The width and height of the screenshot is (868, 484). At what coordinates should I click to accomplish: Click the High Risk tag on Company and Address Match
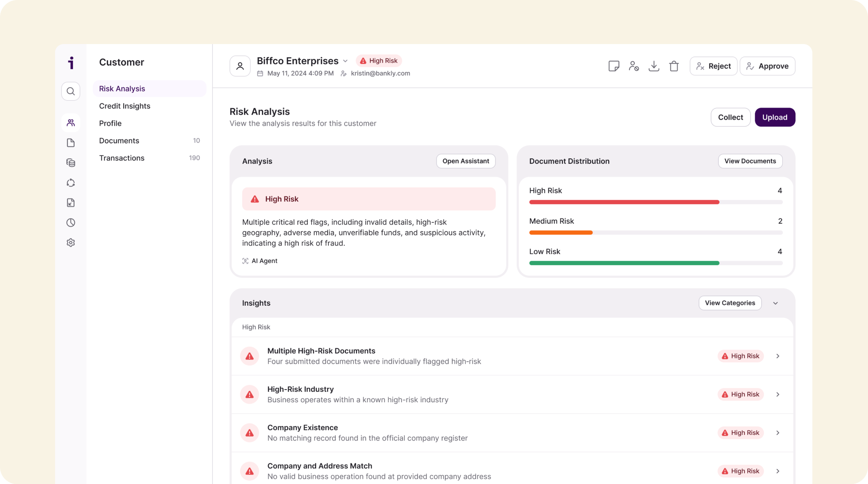coord(740,471)
